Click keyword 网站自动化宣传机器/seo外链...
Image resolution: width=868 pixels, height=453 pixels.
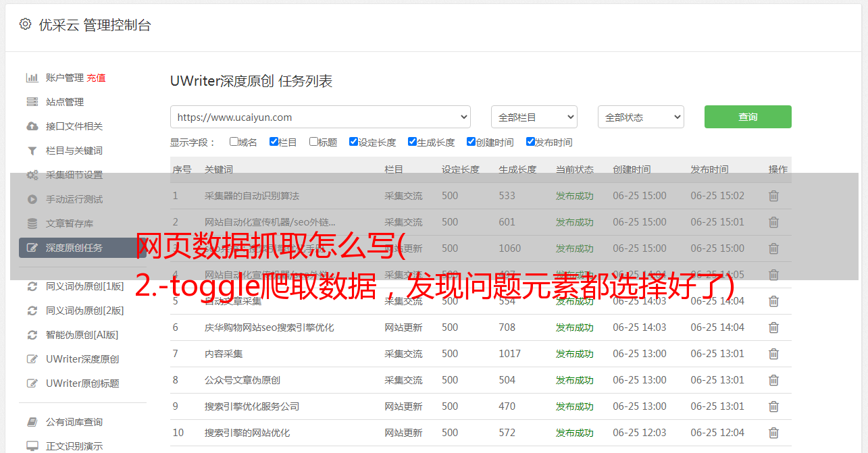[x=270, y=222]
